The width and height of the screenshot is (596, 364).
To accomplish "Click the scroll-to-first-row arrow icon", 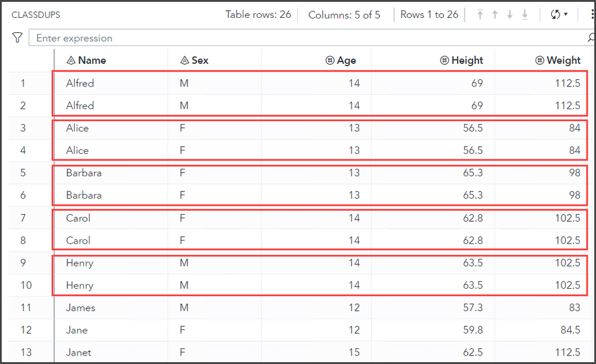I will pyautogui.click(x=480, y=14).
